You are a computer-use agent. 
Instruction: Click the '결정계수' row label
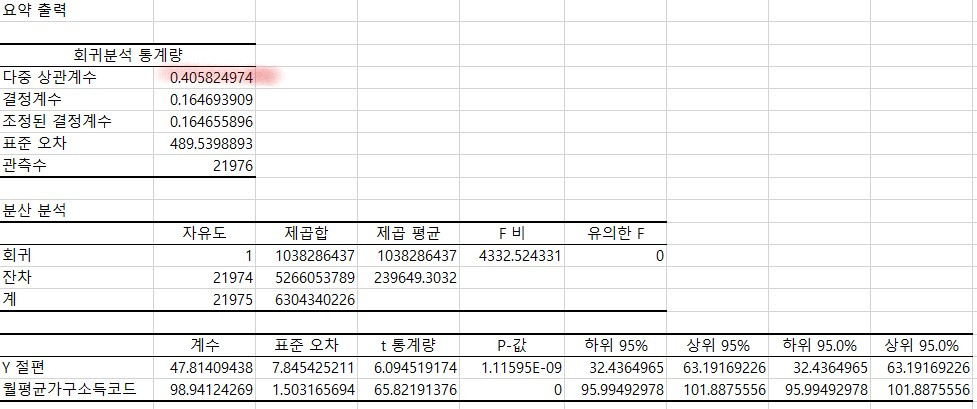(x=32, y=99)
